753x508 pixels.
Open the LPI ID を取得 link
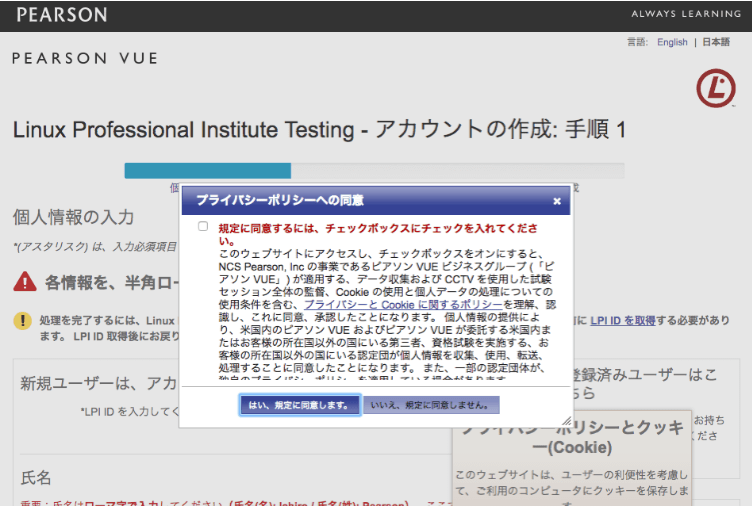622,321
